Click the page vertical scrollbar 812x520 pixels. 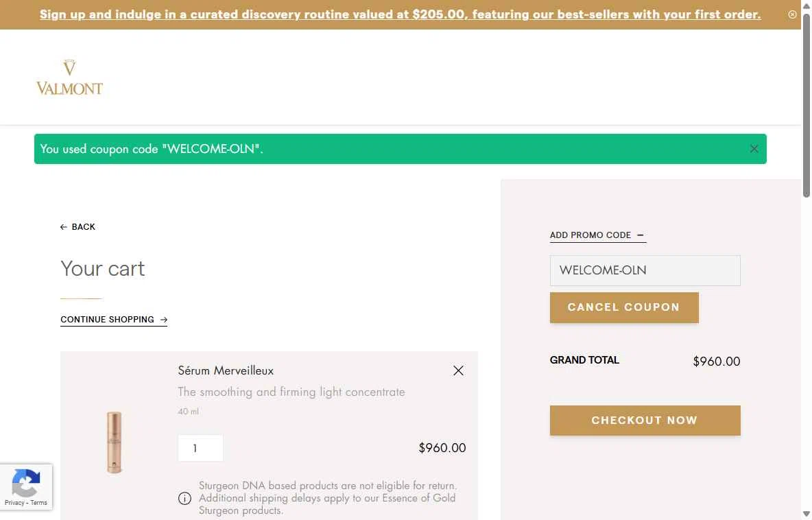[807, 106]
